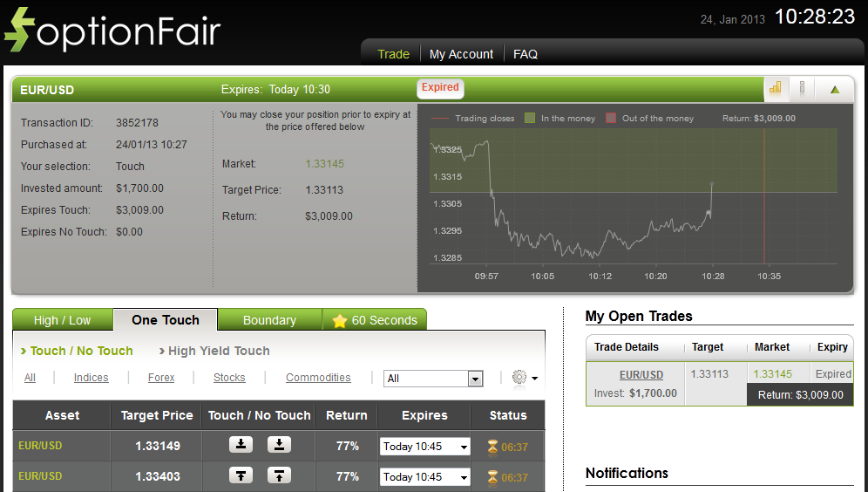Open the trade info view icon
The width and height of the screenshot is (868, 492).
[x=802, y=88]
